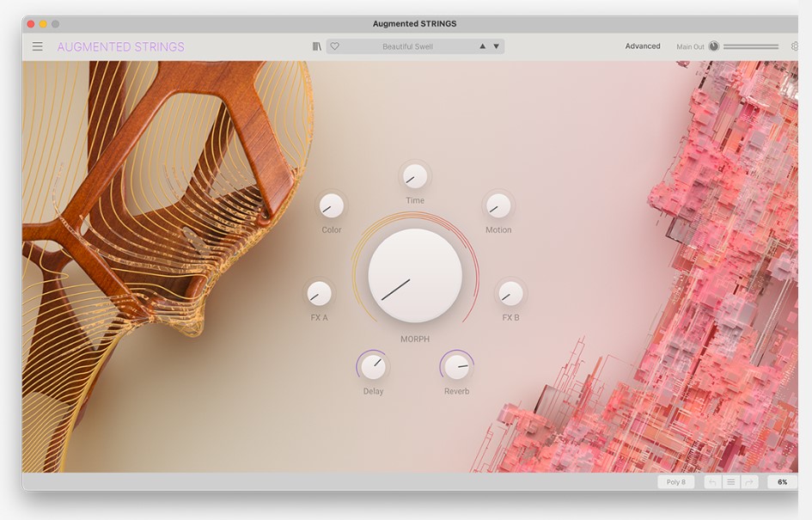Select next preset with down arrow
Image resolution: width=812 pixels, height=520 pixels.
[496, 46]
